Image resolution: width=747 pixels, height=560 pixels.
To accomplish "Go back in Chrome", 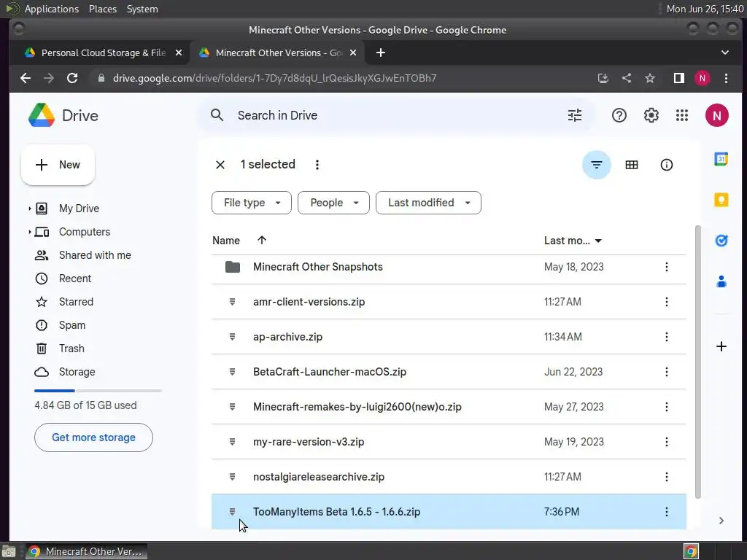I will pos(26,78).
